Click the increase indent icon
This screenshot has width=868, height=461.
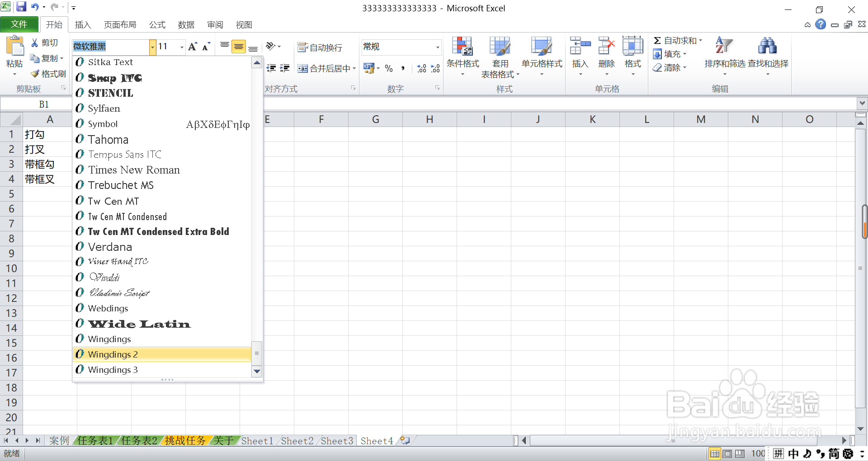click(285, 68)
